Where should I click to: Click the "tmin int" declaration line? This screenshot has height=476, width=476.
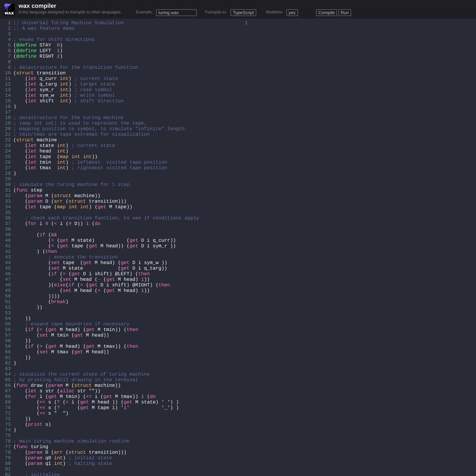96,162
